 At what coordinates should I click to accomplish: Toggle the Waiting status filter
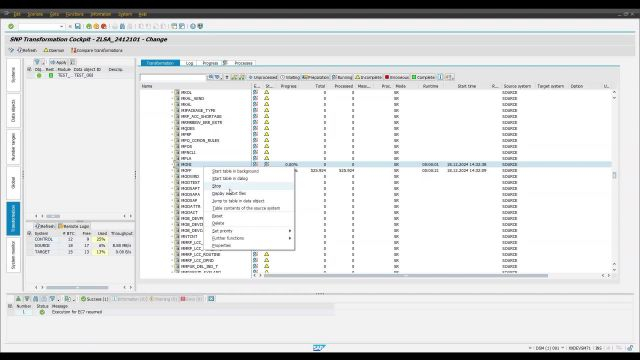pos(290,77)
